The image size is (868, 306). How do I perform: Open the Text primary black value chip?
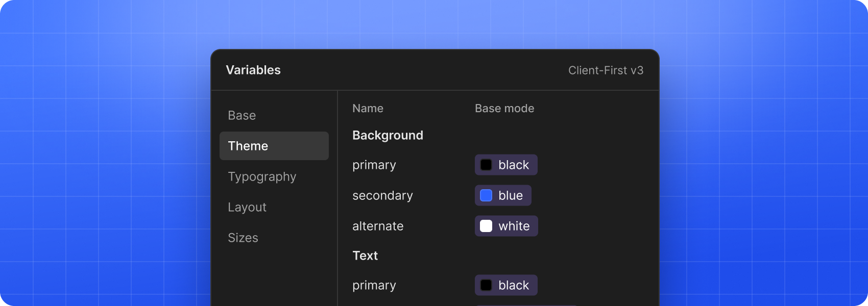click(x=506, y=285)
